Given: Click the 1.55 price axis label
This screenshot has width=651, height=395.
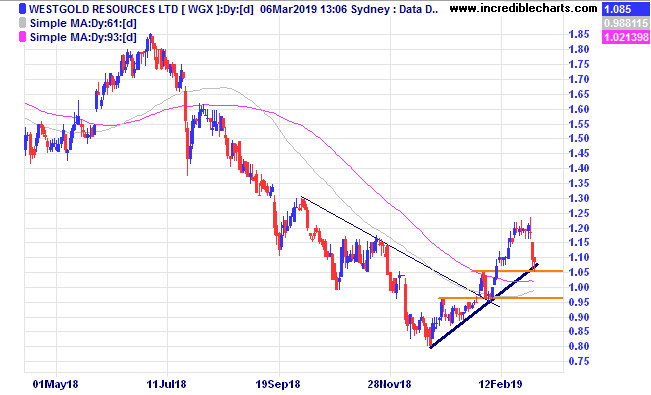Looking at the screenshot, I should point(579,124).
